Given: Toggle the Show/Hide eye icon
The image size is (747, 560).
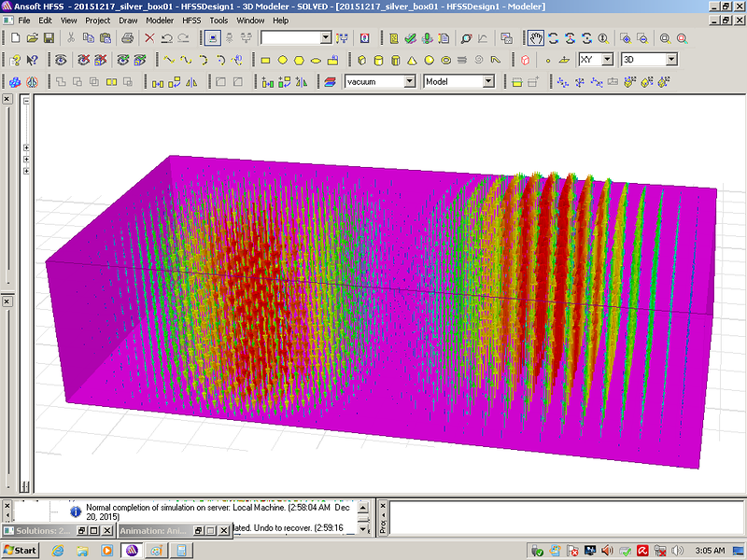Looking at the screenshot, I should pos(61,60).
